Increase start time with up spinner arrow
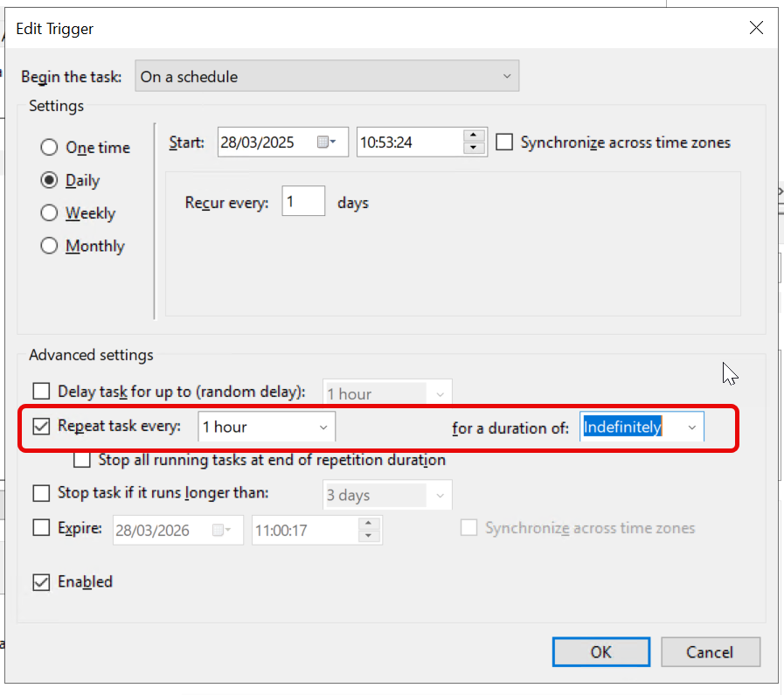This screenshot has height=695, width=784. (x=473, y=136)
